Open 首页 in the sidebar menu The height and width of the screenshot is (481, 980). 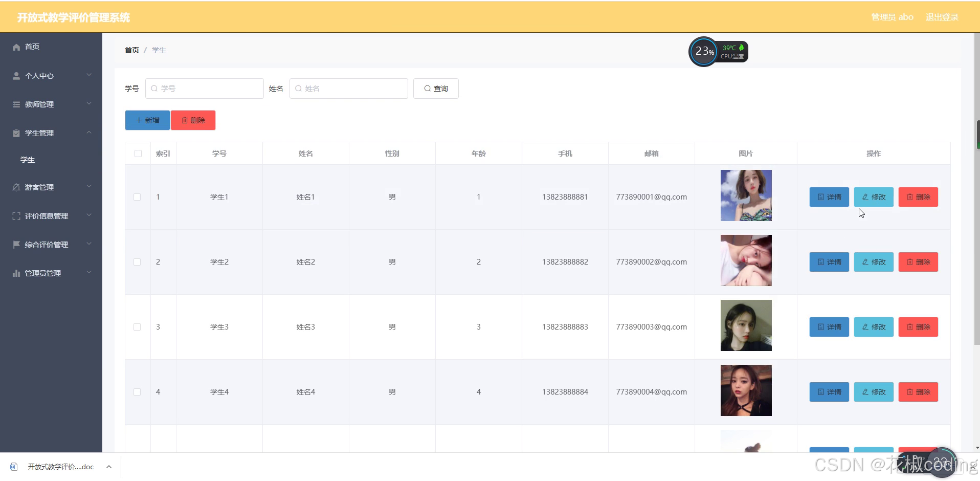click(51, 47)
